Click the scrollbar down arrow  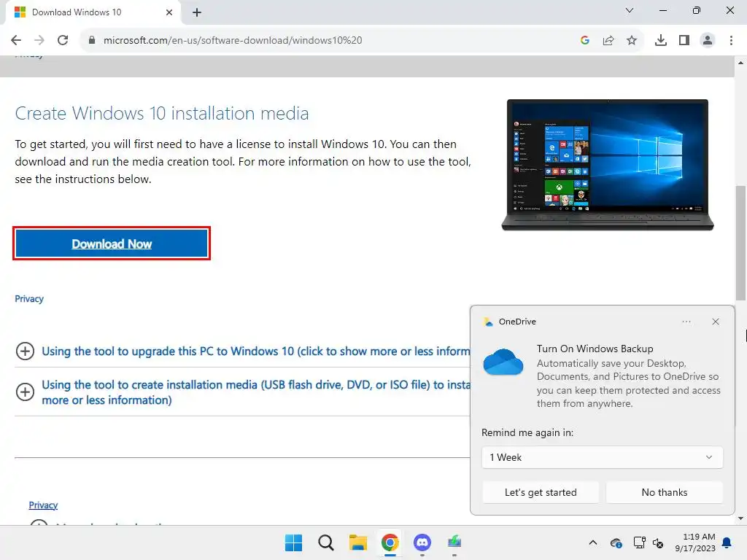pos(740,518)
